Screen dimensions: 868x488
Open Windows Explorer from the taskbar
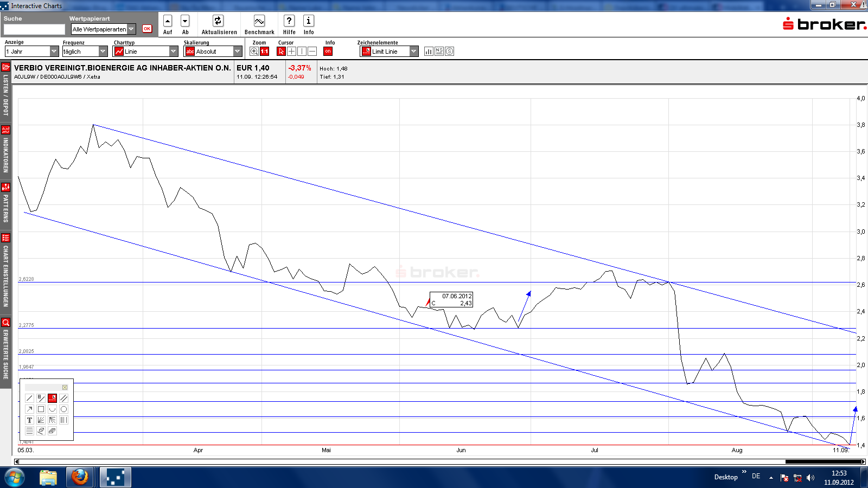[48, 478]
